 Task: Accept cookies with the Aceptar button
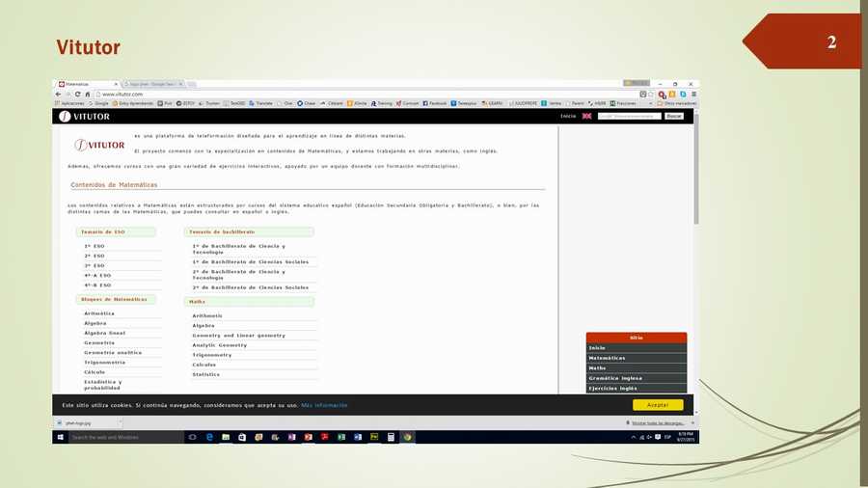(658, 405)
